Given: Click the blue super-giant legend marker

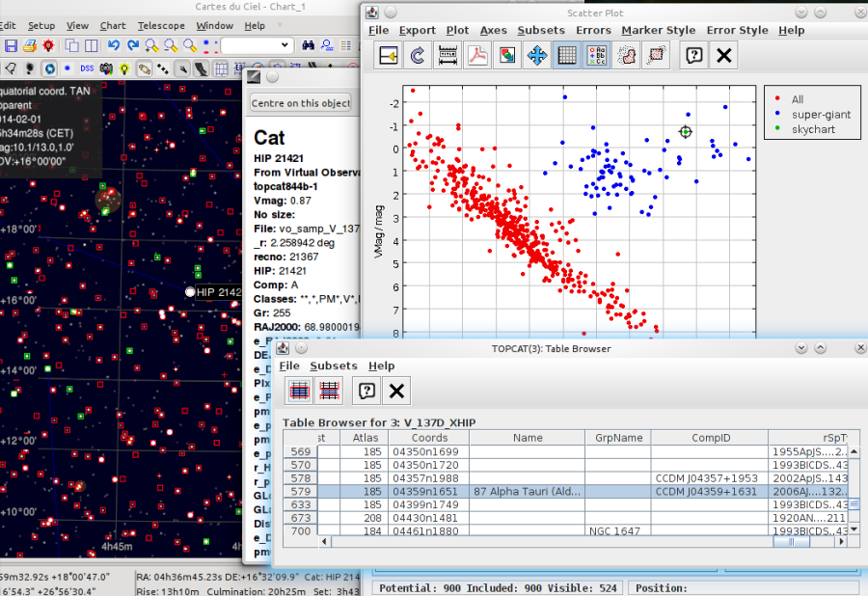Looking at the screenshot, I should pos(777,114).
